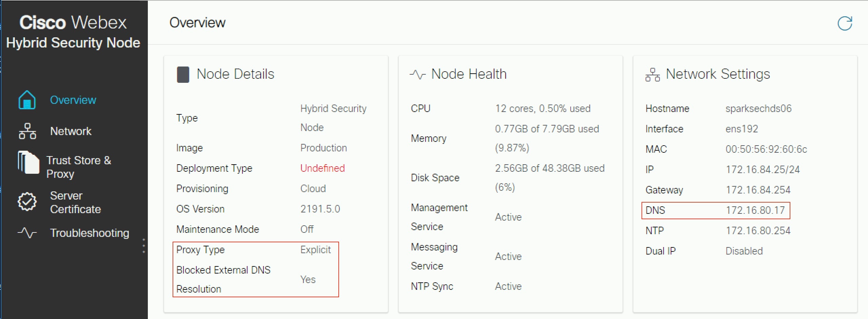This screenshot has width=868, height=319.
Task: Click the Node Details card icon
Action: [183, 75]
